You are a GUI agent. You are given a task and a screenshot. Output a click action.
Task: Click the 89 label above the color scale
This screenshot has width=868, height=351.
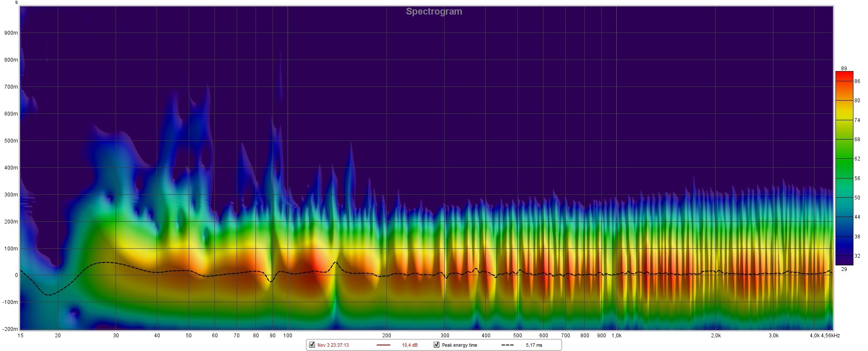pos(844,68)
